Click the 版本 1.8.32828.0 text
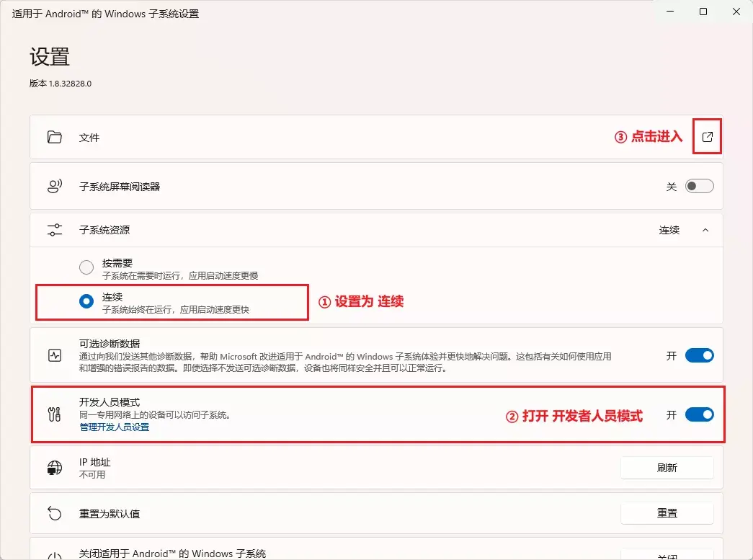The image size is (753, 560). pos(61,83)
